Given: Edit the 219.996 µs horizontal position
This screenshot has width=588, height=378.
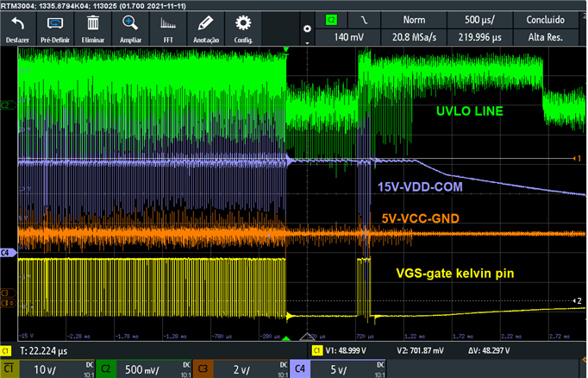Looking at the screenshot, I should click(479, 37).
